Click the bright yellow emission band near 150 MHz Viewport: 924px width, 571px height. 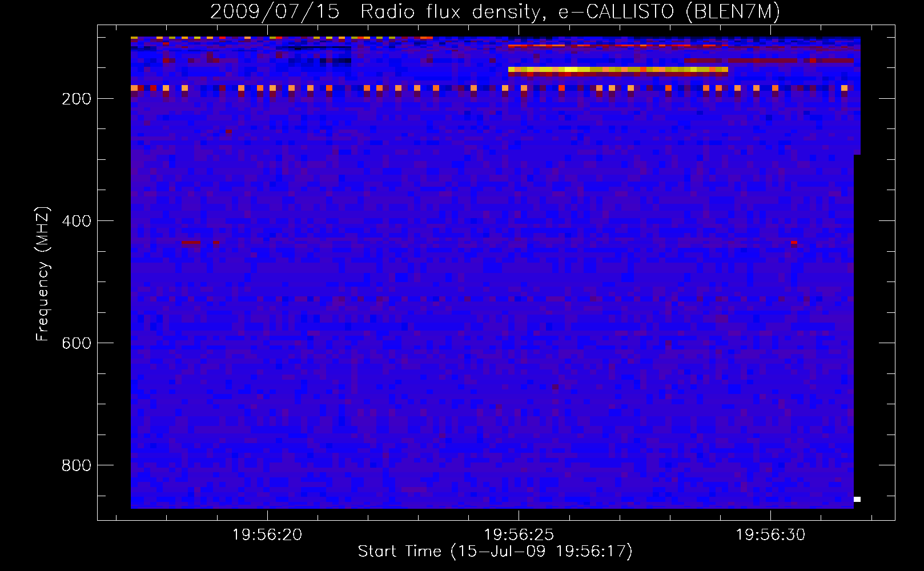618,70
